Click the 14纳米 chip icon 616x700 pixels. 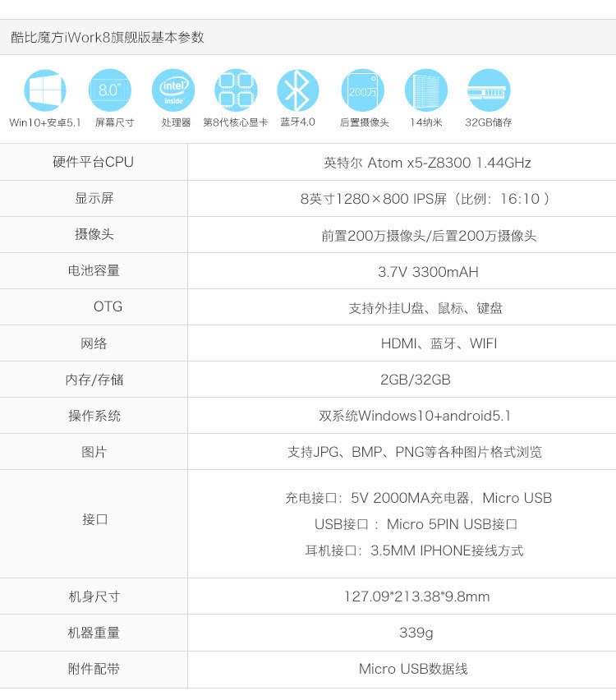click(425, 90)
